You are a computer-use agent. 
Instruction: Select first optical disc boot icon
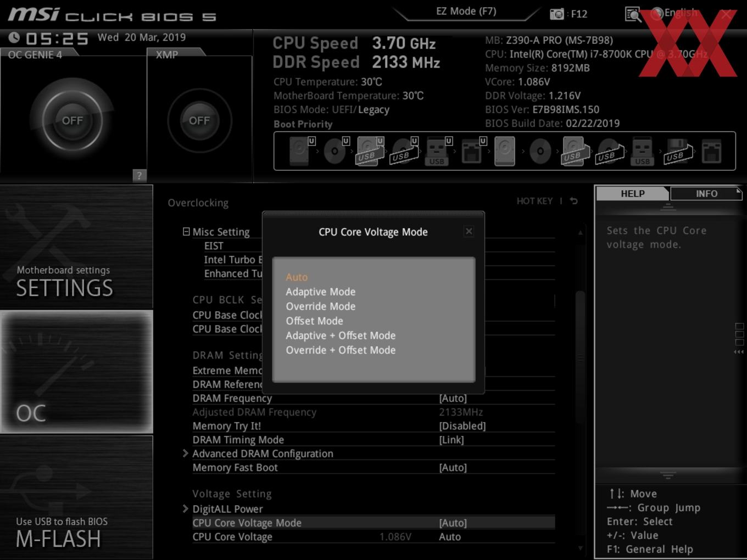(x=336, y=151)
